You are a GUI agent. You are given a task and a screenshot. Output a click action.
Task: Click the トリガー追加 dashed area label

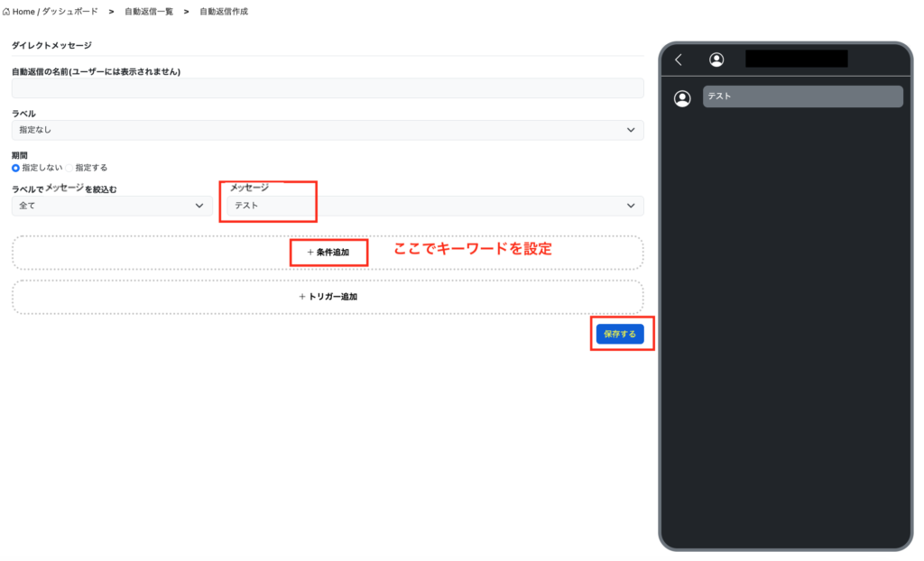[x=334, y=296]
